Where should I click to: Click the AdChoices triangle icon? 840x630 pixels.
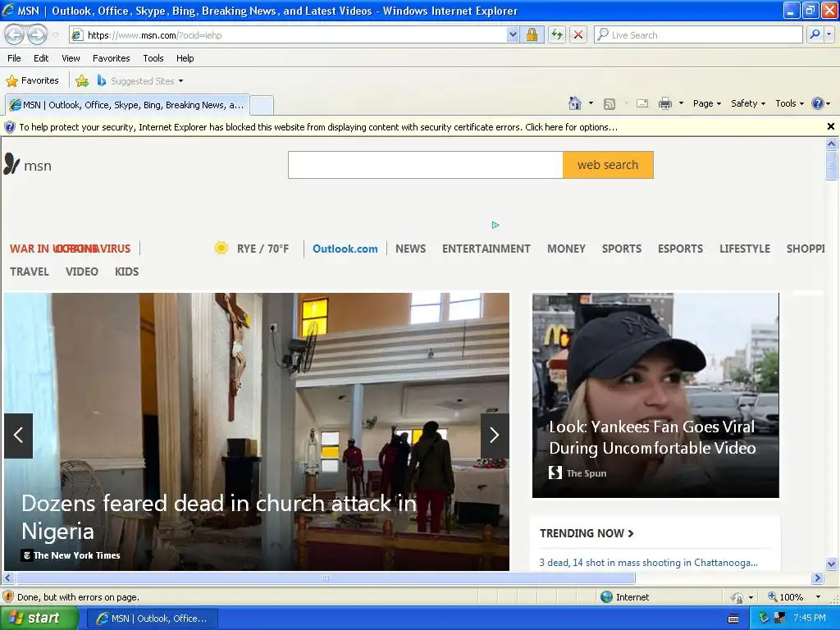pyautogui.click(x=495, y=225)
